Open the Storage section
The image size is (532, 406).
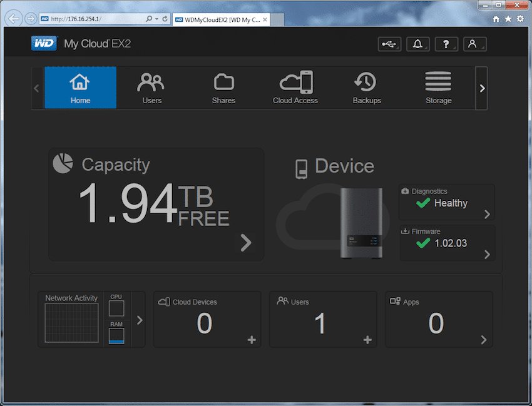[438, 88]
